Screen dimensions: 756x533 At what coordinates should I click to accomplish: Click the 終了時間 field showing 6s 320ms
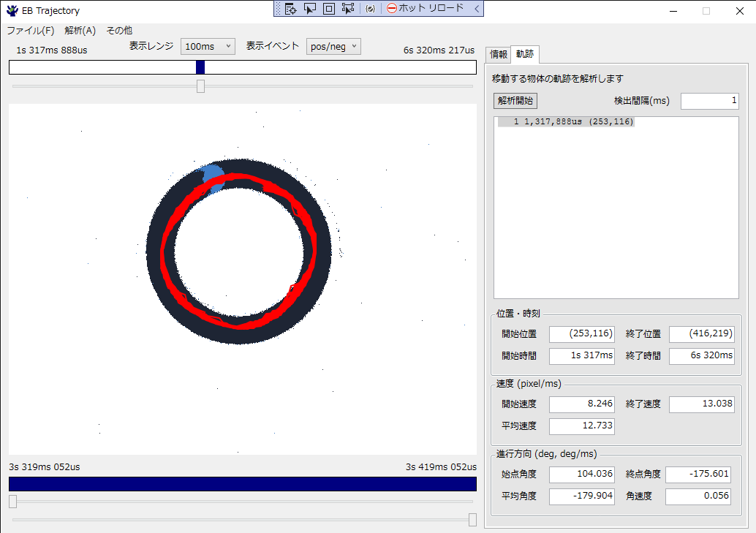pos(702,355)
